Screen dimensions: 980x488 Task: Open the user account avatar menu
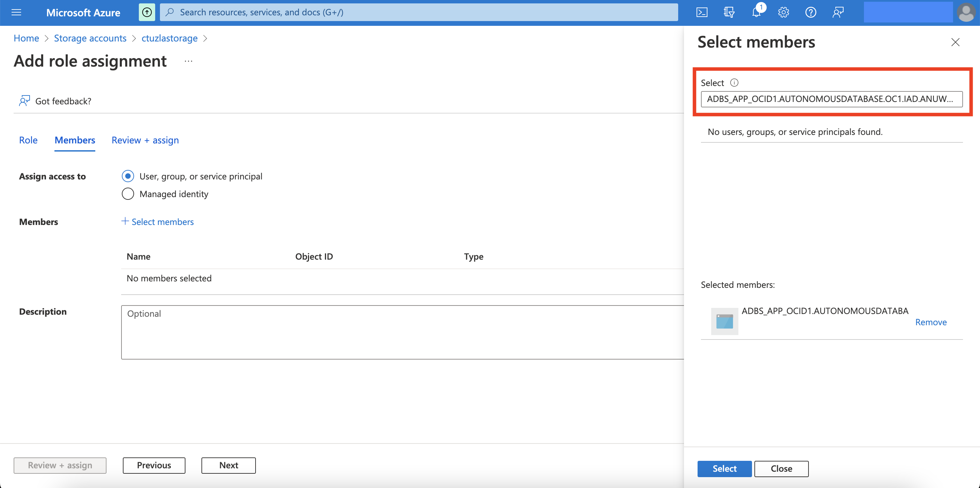click(x=966, y=13)
